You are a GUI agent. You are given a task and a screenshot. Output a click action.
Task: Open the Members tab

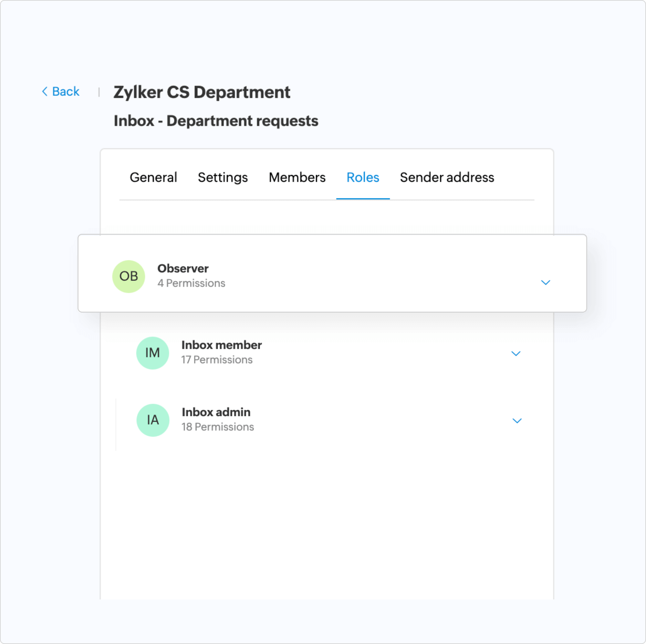pyautogui.click(x=297, y=178)
